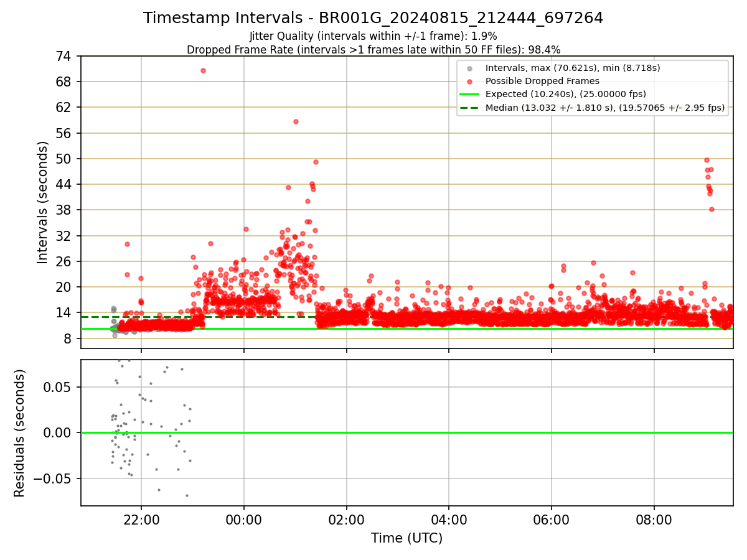This screenshot has height=560, width=747.
Task: Select the 'Dropped Frame Rate' subtitle line
Action: (373, 49)
